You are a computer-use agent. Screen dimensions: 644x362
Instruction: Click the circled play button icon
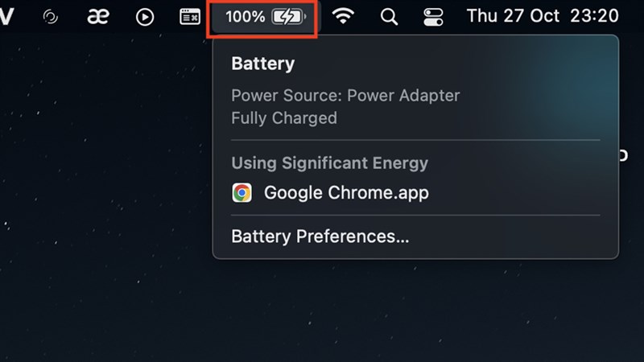click(x=145, y=17)
